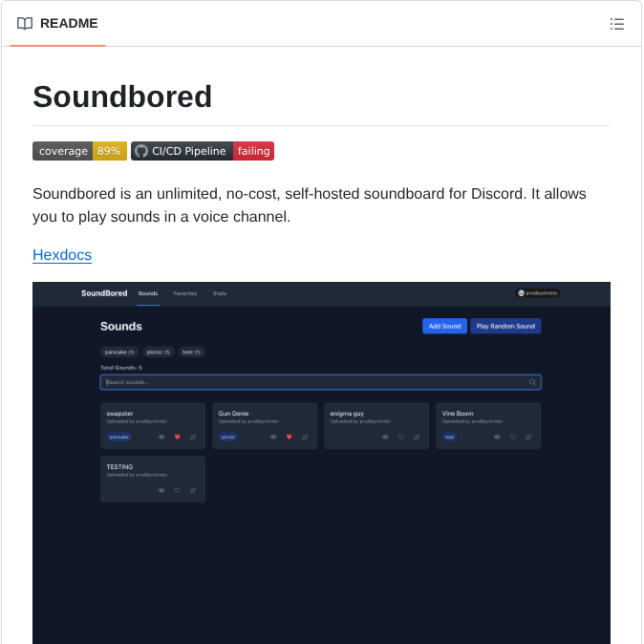Click the test tag on Vine Boom card
Image resolution: width=644 pixels, height=644 pixels.
tap(449, 437)
